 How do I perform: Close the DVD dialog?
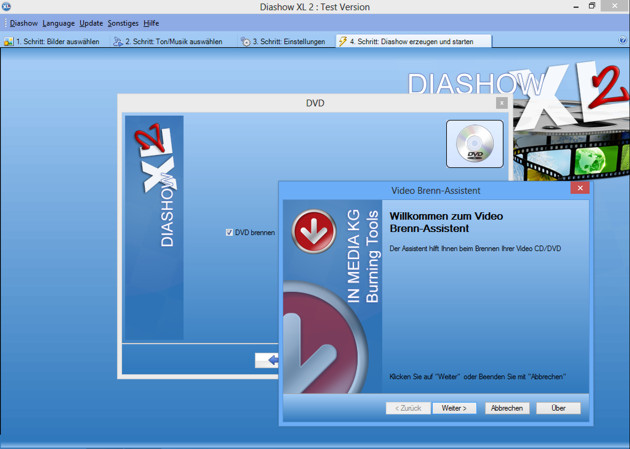tap(501, 103)
